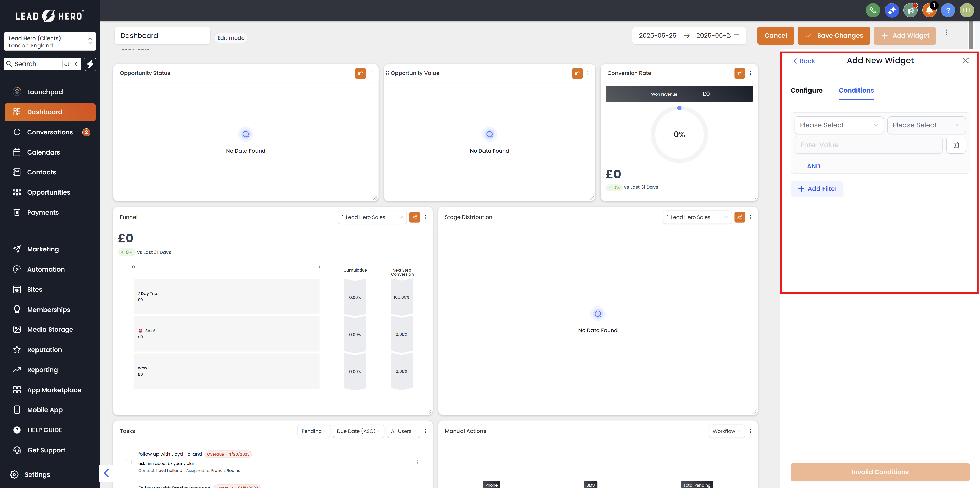This screenshot has height=488, width=980.
Task: Click the calendar icon in date range
Action: pyautogui.click(x=736, y=36)
